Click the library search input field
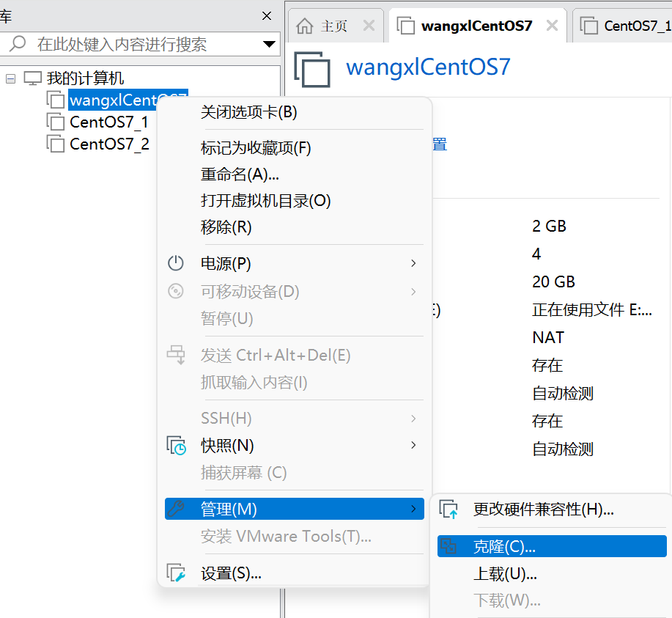The width and height of the screenshot is (672, 618). click(141, 44)
